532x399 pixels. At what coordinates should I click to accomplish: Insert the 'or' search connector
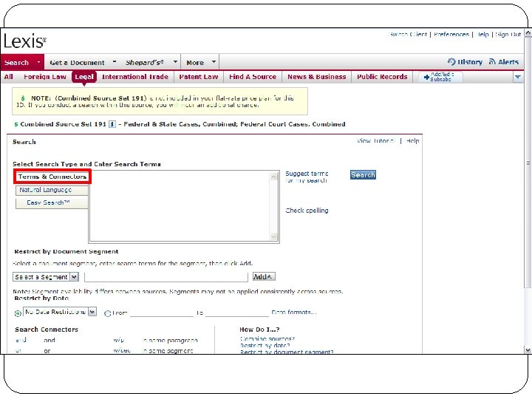click(x=18, y=350)
